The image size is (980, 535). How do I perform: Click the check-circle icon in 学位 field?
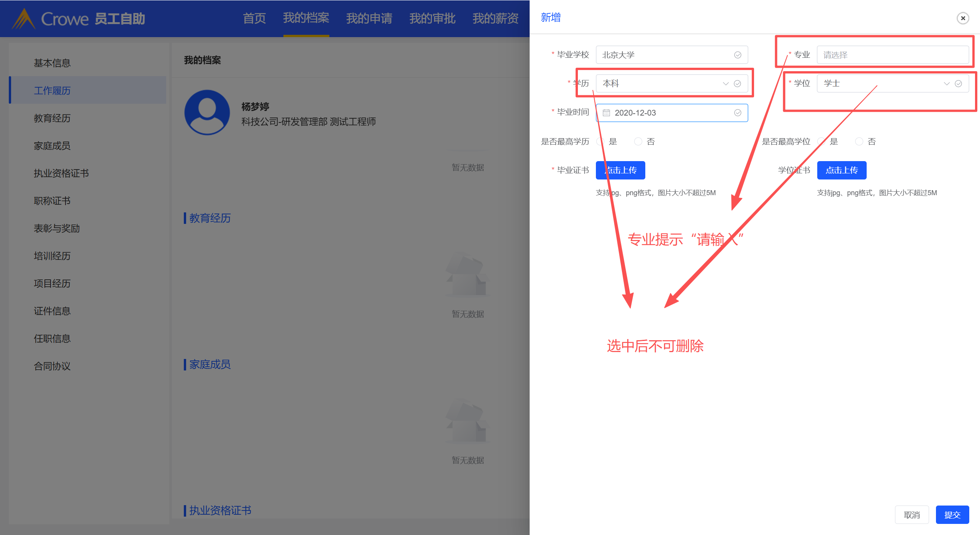point(958,83)
